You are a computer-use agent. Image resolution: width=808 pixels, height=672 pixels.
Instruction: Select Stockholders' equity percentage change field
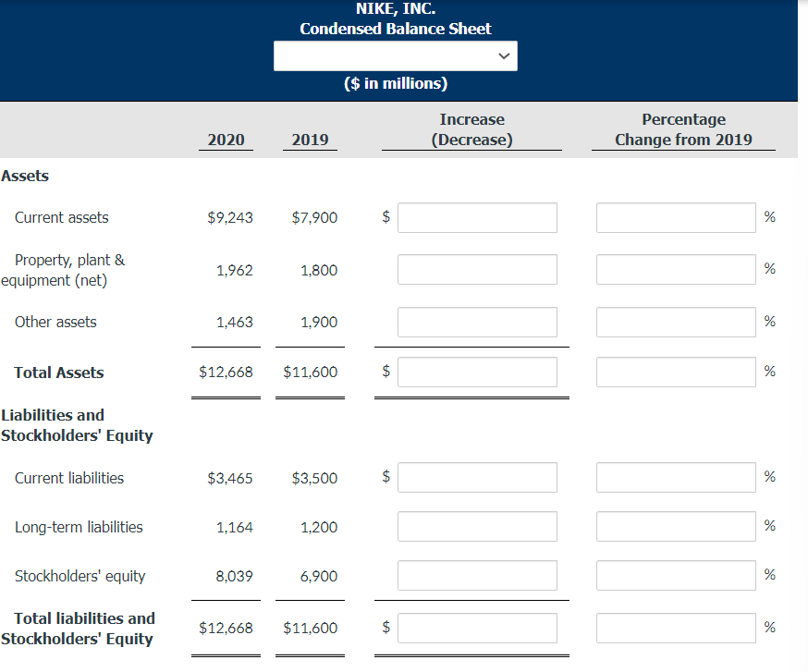tap(676, 575)
